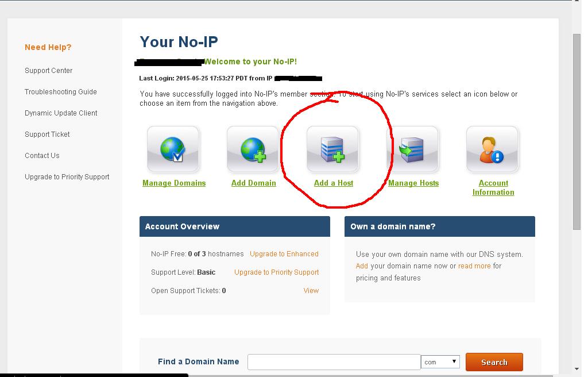
Task: Click the Find a Domain Name input field
Action: coord(334,362)
